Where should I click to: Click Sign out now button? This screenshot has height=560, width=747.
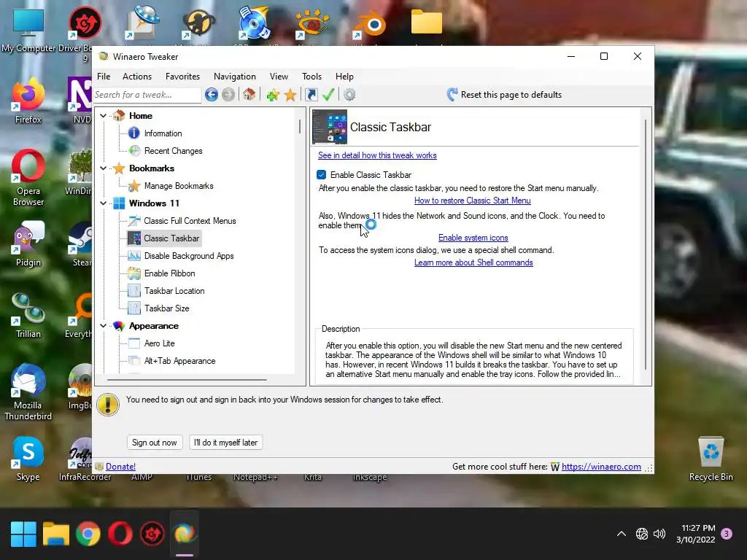[x=155, y=443]
